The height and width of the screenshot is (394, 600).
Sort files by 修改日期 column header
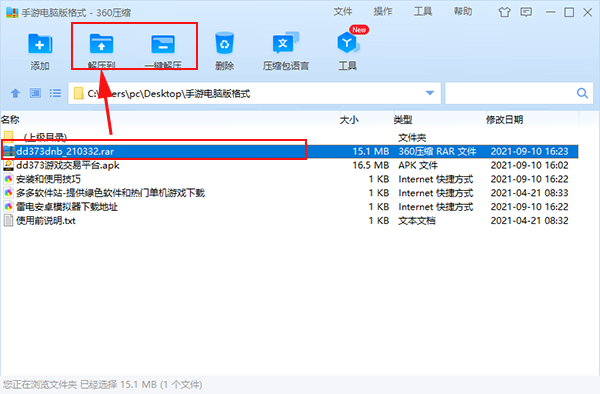click(504, 120)
